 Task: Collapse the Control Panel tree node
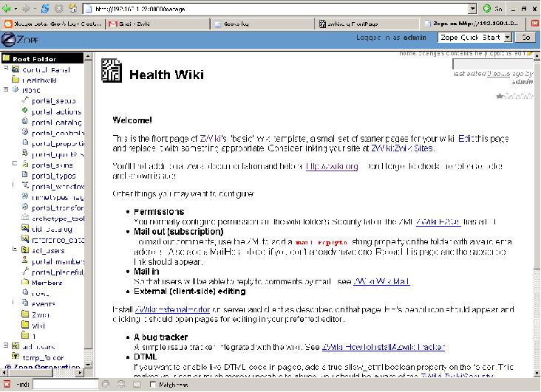tap(6, 68)
